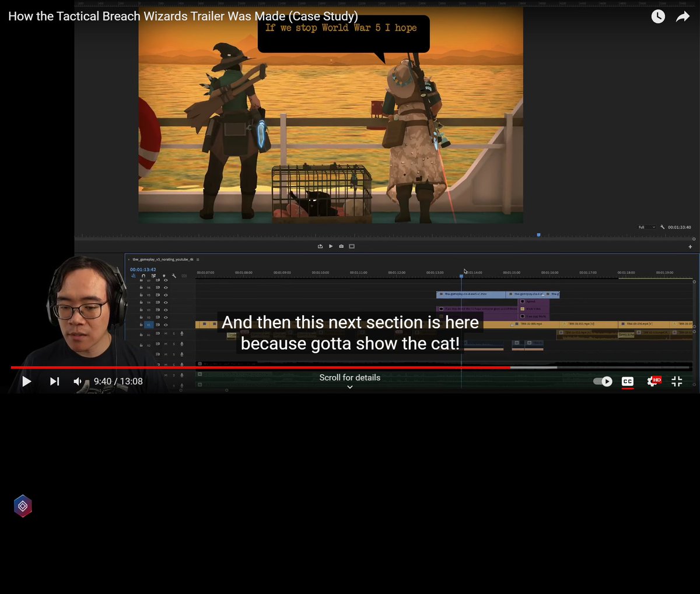This screenshot has width=700, height=594.
Task: Toggle the V1 track eye visibility
Action: coord(166,325)
